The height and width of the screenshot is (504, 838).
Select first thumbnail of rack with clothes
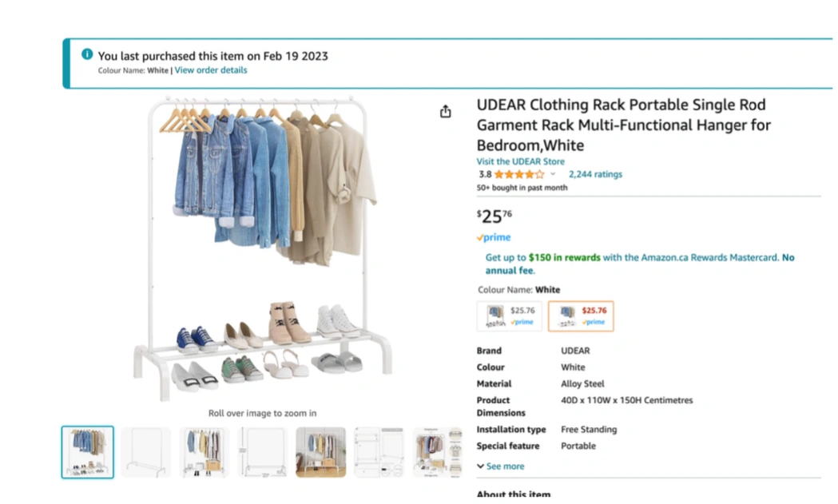pos(88,451)
